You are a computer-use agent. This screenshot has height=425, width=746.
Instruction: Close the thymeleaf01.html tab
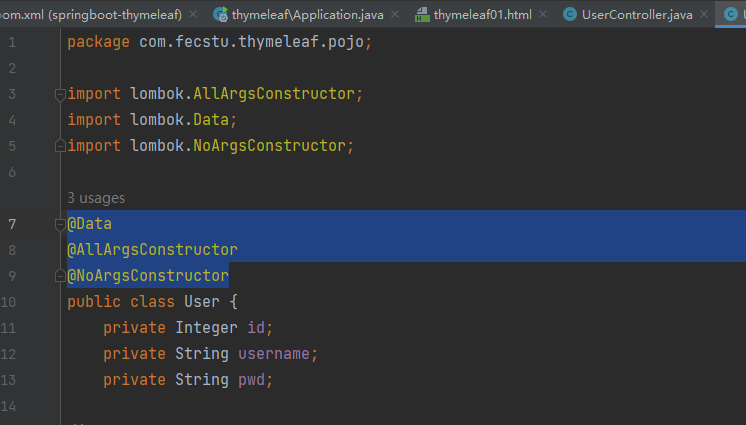(543, 15)
